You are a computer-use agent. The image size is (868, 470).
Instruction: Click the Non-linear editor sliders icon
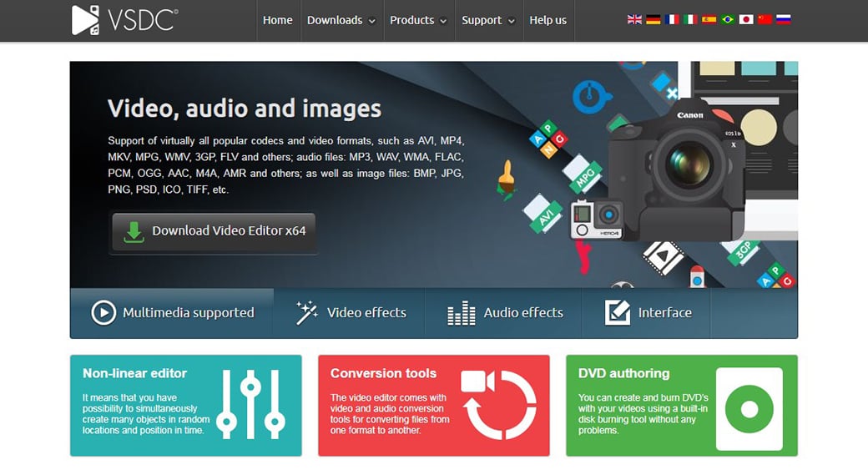coord(250,405)
